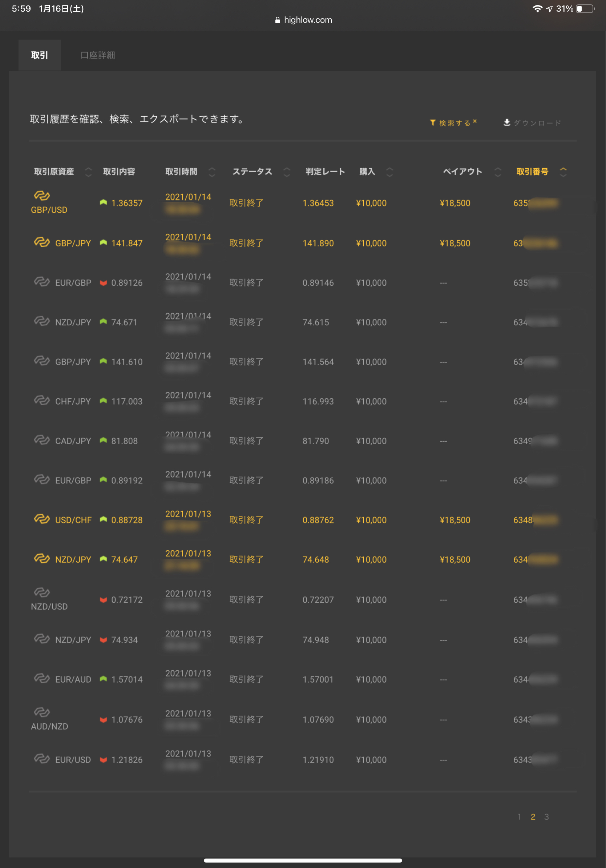The image size is (606, 868).
Task: Click the filter funnel icon beside 検索する
Action: 433,122
